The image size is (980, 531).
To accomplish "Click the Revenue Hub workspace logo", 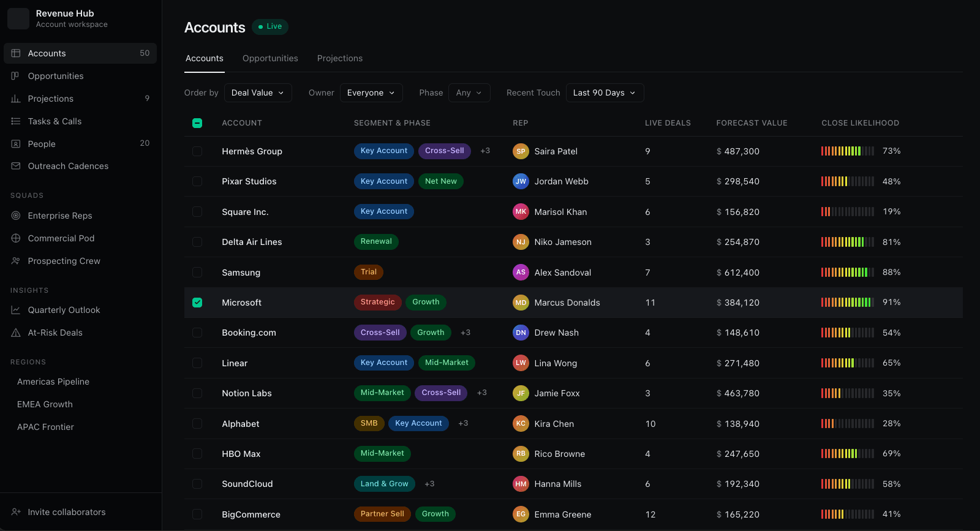I will pos(18,18).
